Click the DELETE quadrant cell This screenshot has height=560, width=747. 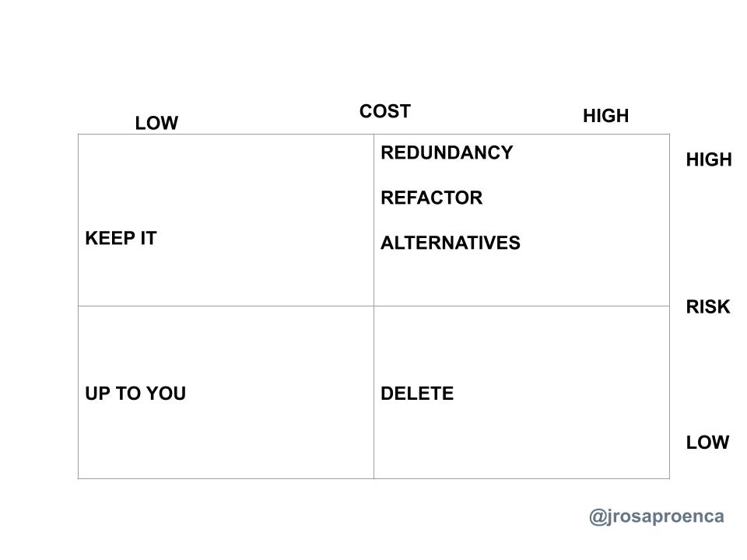521,392
